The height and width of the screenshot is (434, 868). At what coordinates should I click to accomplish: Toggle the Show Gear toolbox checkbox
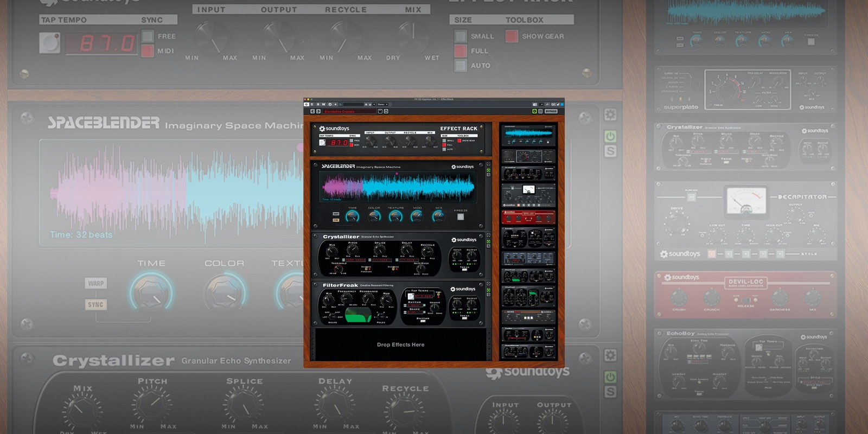tap(459, 141)
